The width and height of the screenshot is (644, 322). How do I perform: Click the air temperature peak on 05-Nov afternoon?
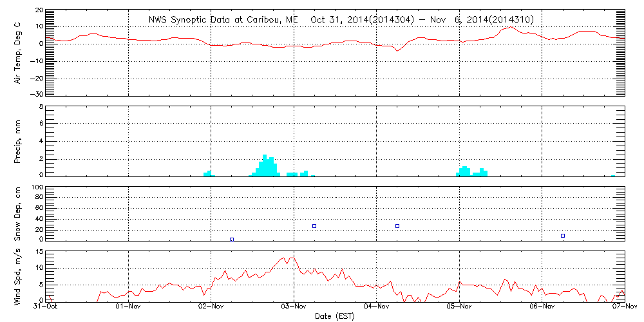tap(510, 27)
